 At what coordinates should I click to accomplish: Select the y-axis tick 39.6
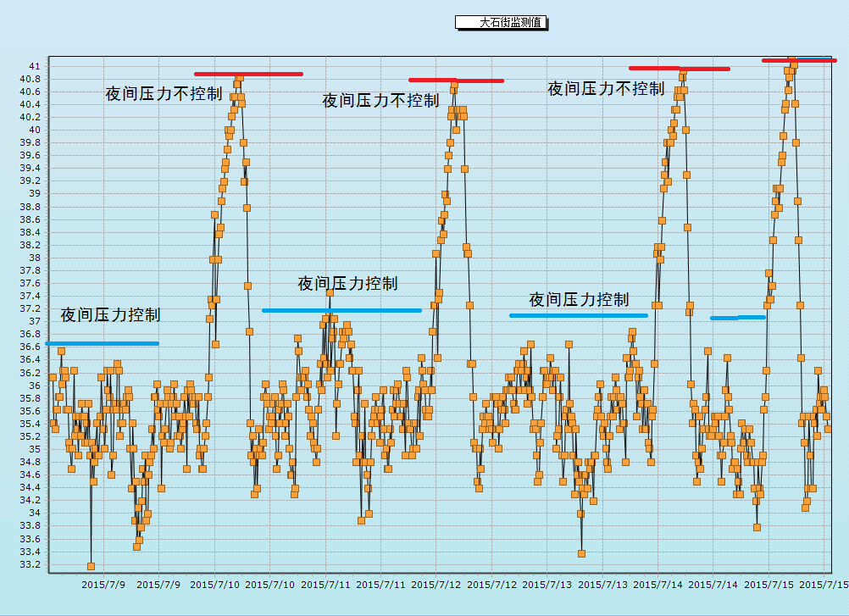[31, 155]
